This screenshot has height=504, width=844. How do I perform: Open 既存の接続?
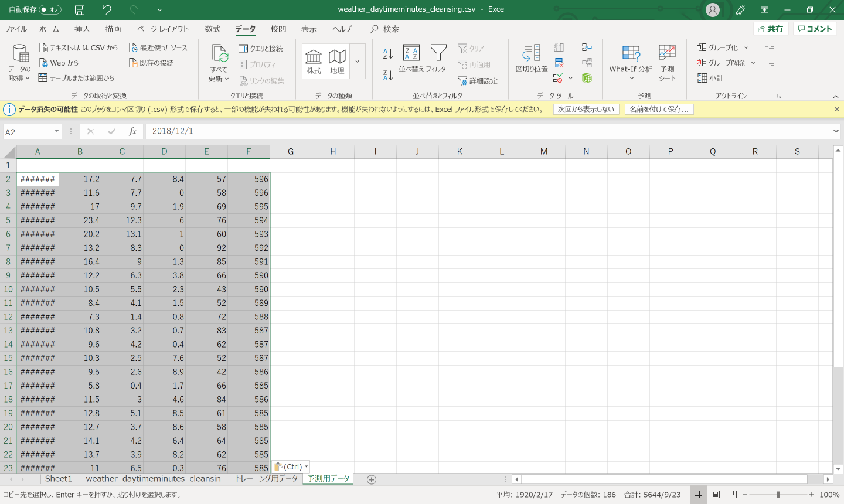(x=151, y=63)
